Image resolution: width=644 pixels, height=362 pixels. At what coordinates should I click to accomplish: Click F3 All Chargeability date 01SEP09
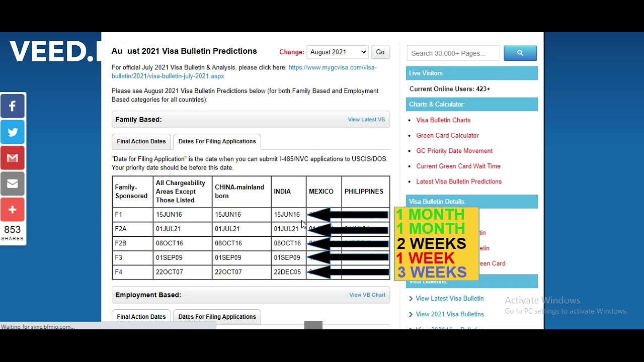tap(169, 257)
